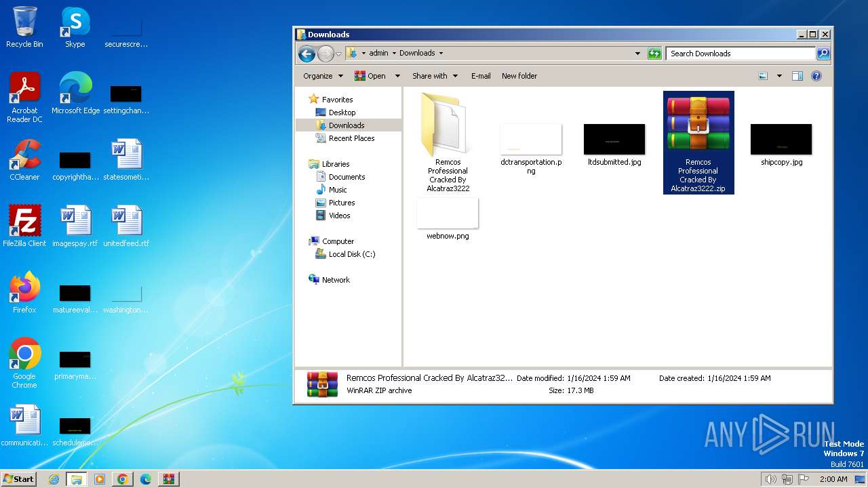The height and width of the screenshot is (488, 868).
Task: Launch Skype from the desktop
Action: coord(75,27)
